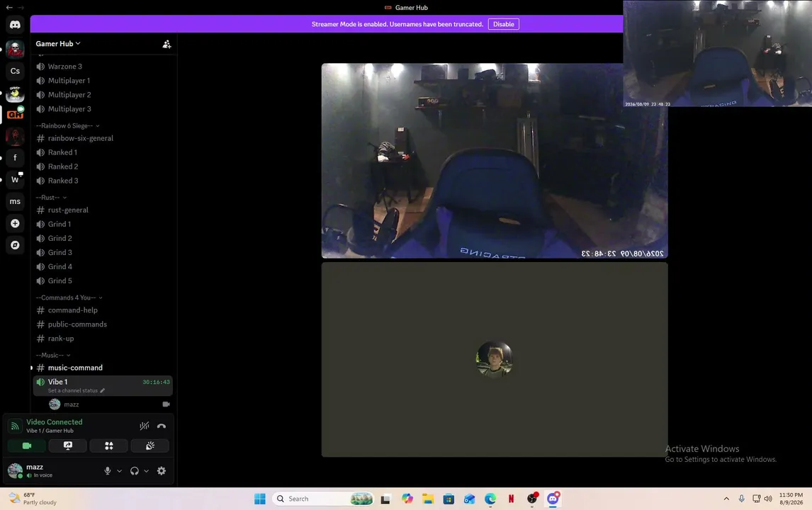The height and width of the screenshot is (510, 812).
Task: Share your screen button
Action: pos(68,446)
